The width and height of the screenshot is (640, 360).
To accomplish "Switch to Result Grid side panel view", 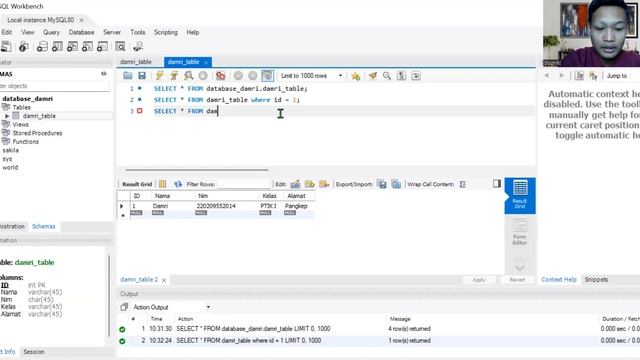I will (x=520, y=195).
